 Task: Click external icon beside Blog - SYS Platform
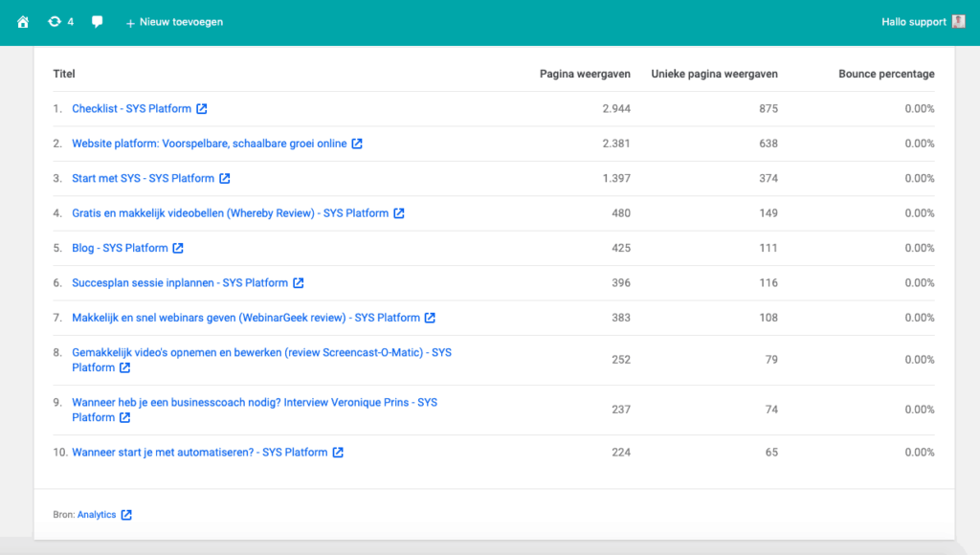pos(178,248)
